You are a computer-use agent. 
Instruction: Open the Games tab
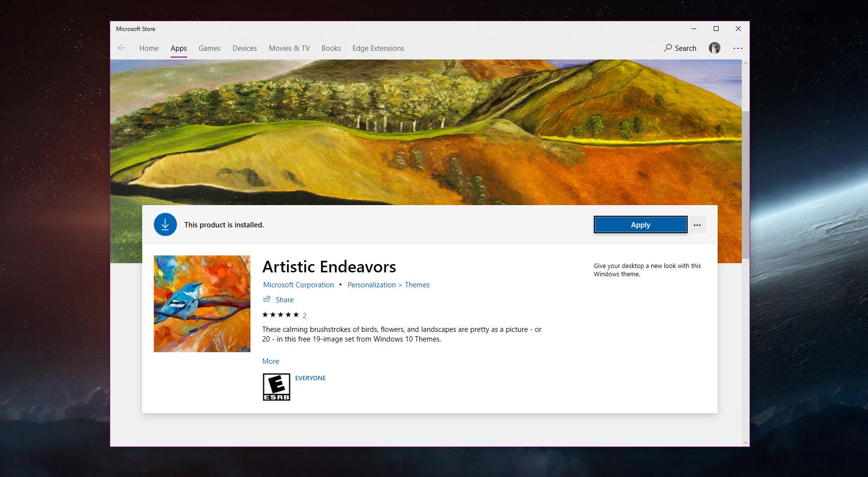[209, 48]
